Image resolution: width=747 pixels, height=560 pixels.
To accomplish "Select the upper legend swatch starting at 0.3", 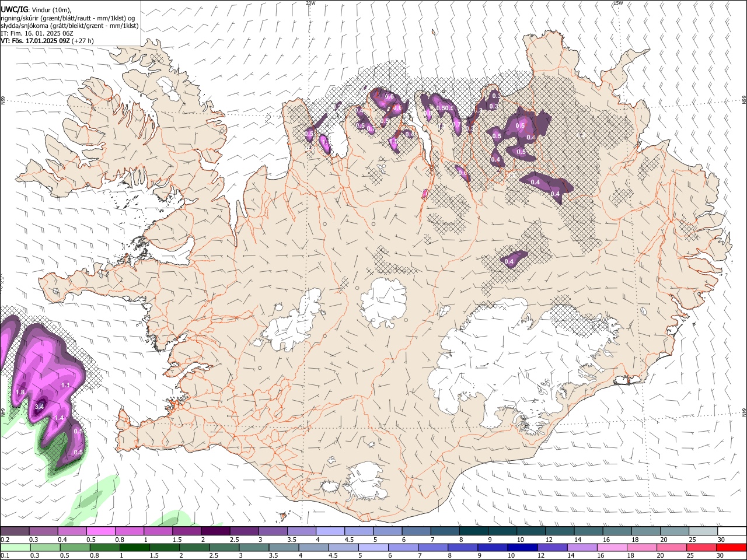I will [43, 531].
